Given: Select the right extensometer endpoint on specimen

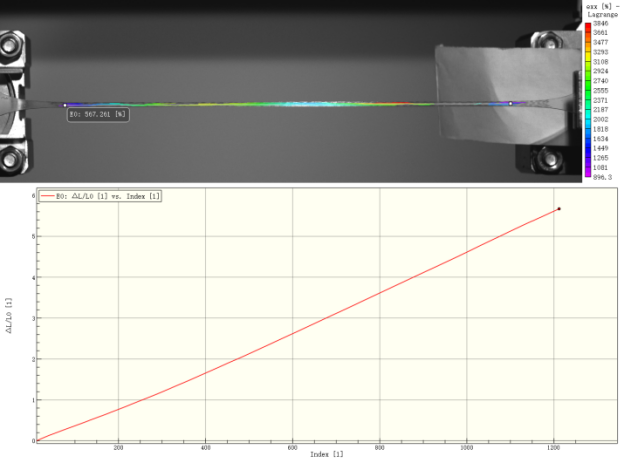Looking at the screenshot, I should click(510, 103).
